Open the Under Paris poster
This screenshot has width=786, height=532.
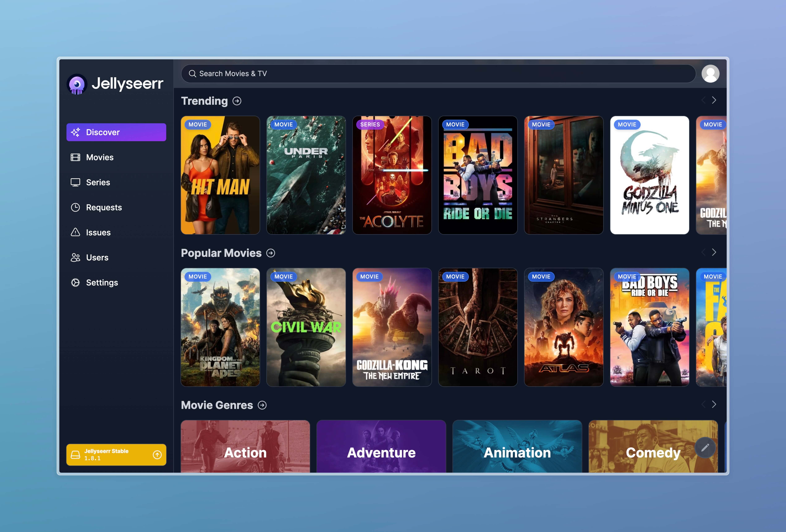306,175
